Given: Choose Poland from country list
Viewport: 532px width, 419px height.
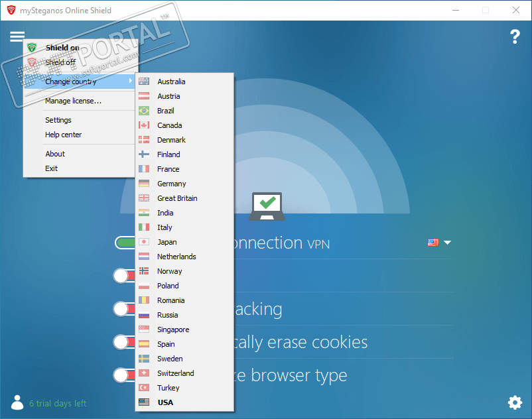Looking at the screenshot, I should click(184, 286).
